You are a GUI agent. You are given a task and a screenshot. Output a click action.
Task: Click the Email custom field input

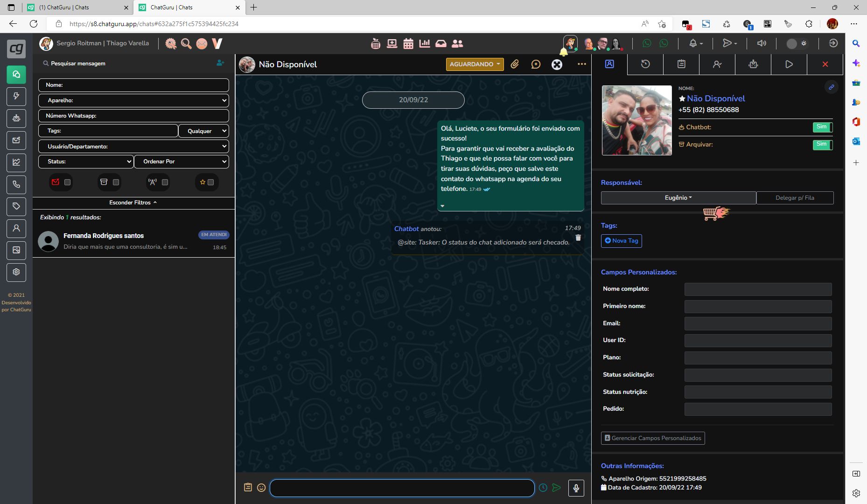[758, 323]
